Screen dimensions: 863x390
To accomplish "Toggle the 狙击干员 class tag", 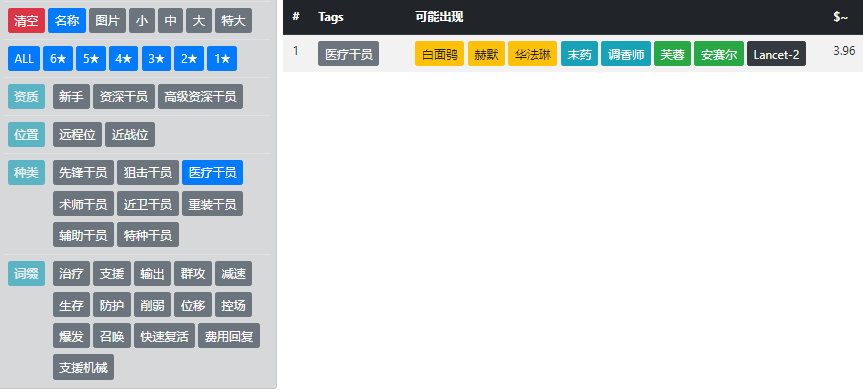I will pos(148,173).
